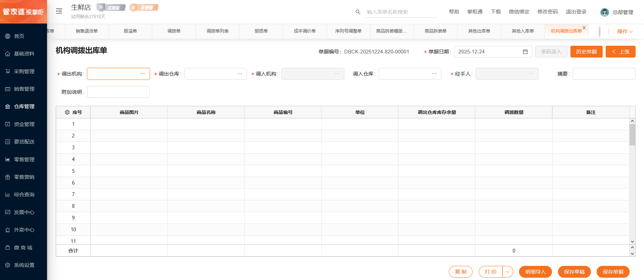Switch to the 销售退货单 tab
644x280 pixels.
[x=87, y=31]
